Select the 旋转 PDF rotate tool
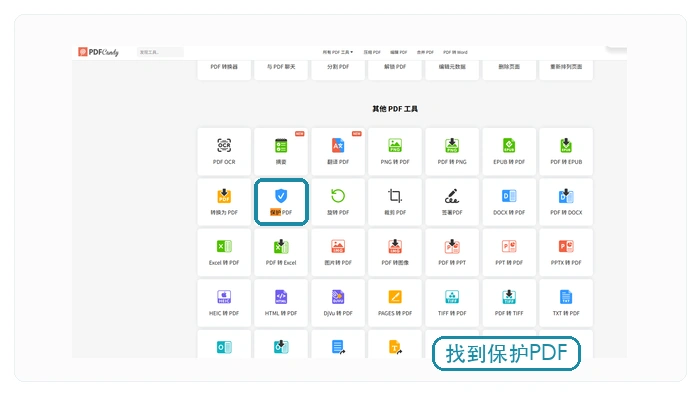The height and width of the screenshot is (395, 700). pos(338,202)
